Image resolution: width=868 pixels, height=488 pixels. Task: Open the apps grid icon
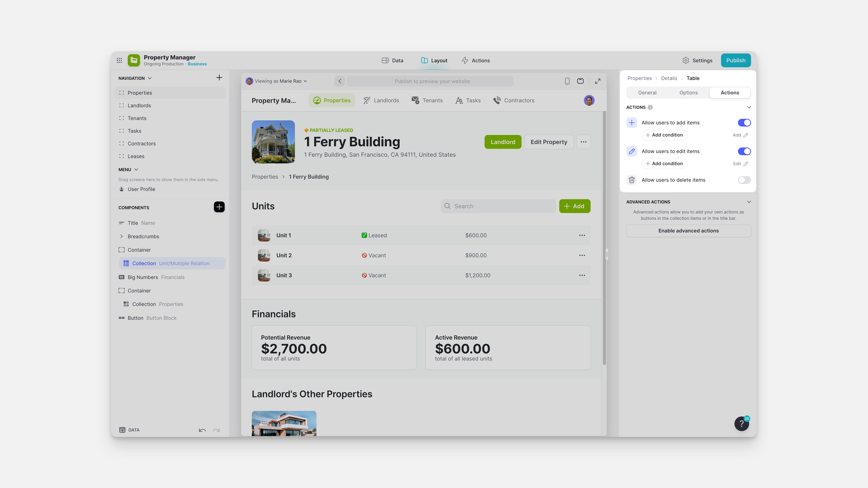pos(119,60)
